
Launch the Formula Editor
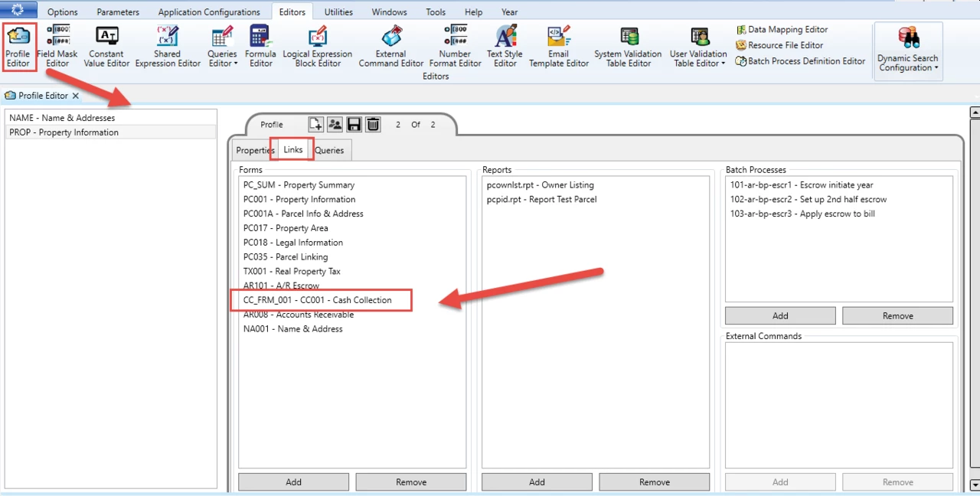(260, 47)
